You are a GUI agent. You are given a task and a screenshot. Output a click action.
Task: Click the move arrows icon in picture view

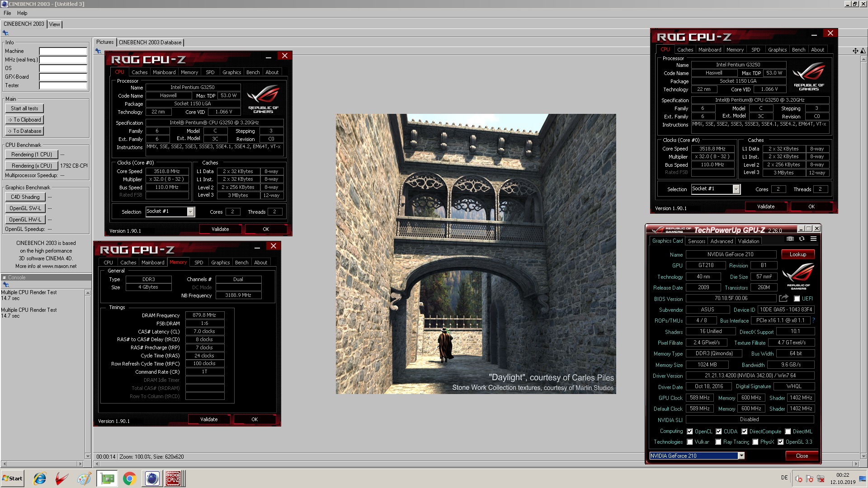(x=855, y=51)
